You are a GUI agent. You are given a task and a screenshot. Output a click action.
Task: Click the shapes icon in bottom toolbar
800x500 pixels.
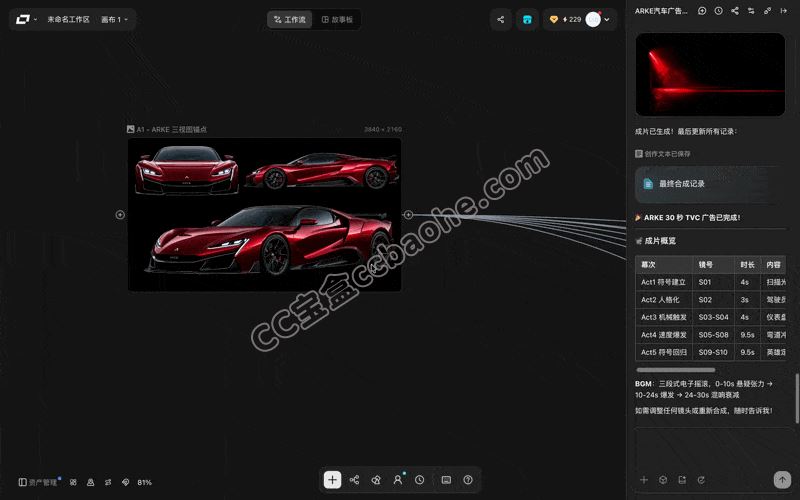click(x=376, y=480)
